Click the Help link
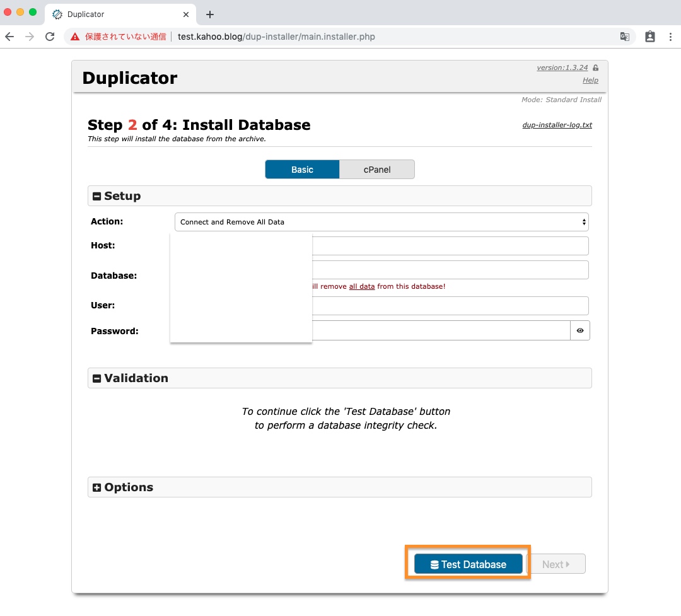 [590, 80]
